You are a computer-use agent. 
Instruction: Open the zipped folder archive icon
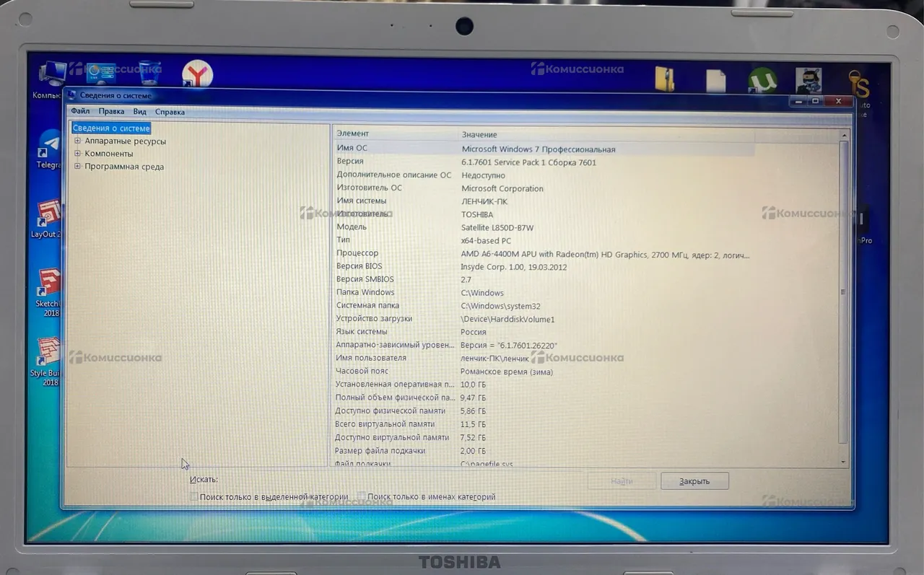tap(664, 79)
